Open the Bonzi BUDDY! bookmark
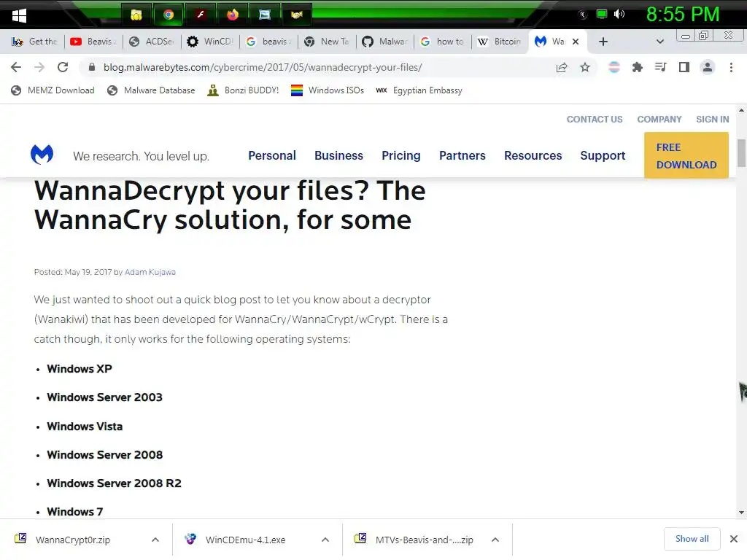Viewport: 747px width, 560px height. click(243, 90)
